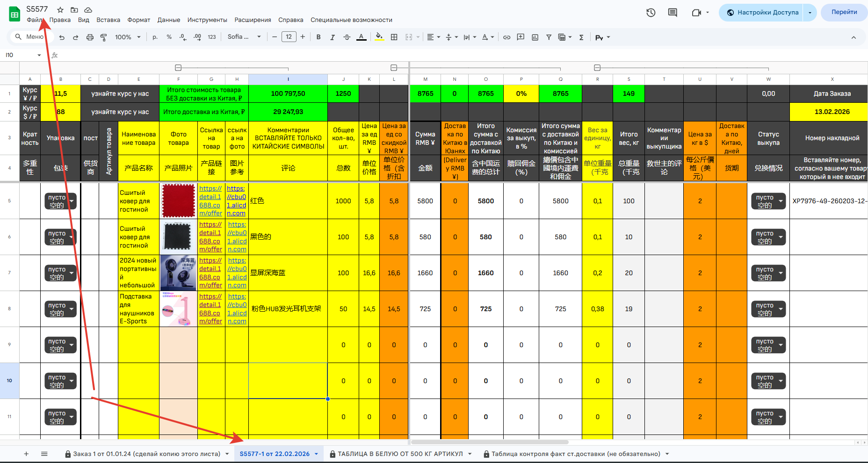Select the paint format roller tool
This screenshot has width=868, height=463.
104,37
